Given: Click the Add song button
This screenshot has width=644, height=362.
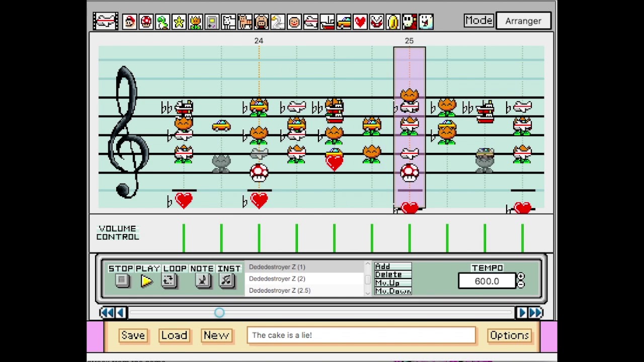Looking at the screenshot, I should click(392, 266).
